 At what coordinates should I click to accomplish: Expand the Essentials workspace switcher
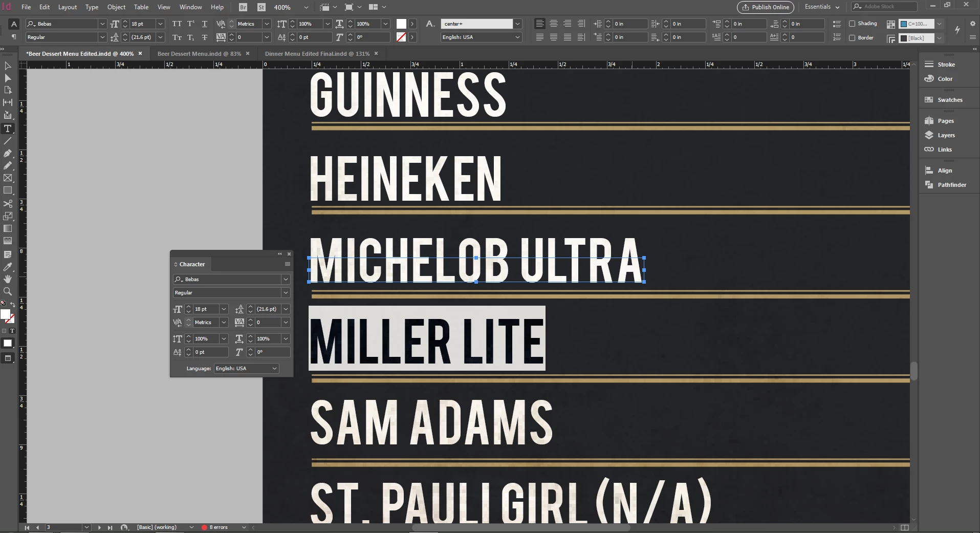pyautogui.click(x=822, y=7)
